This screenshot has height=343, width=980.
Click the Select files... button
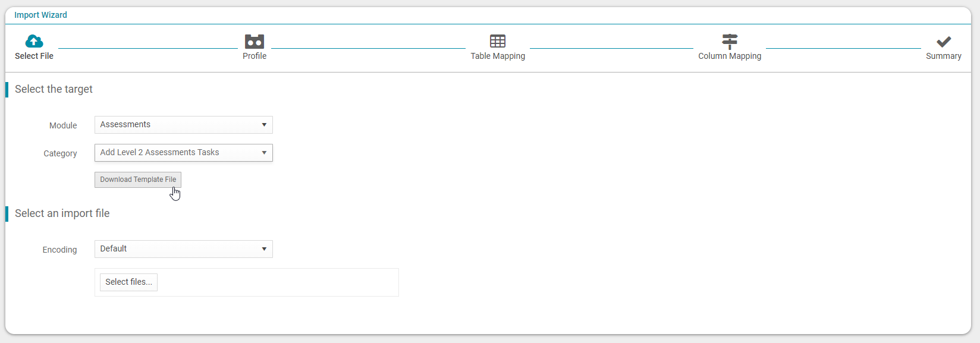click(x=128, y=282)
